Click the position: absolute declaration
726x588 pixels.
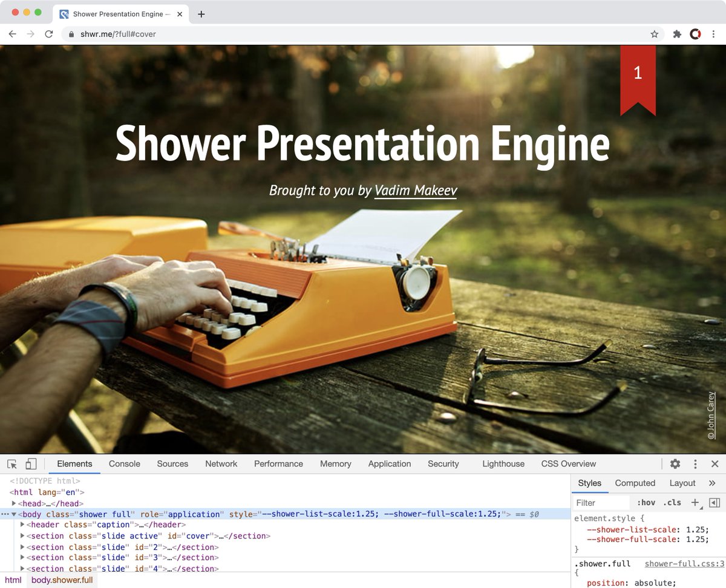click(x=632, y=583)
